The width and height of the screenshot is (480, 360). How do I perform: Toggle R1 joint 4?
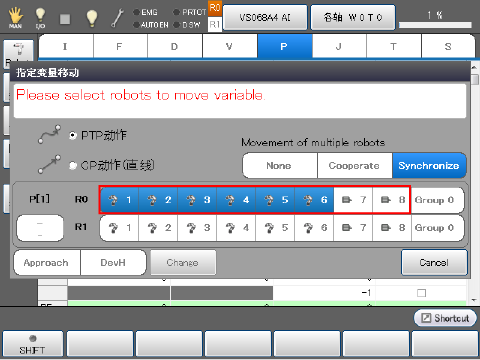[x=236, y=228]
